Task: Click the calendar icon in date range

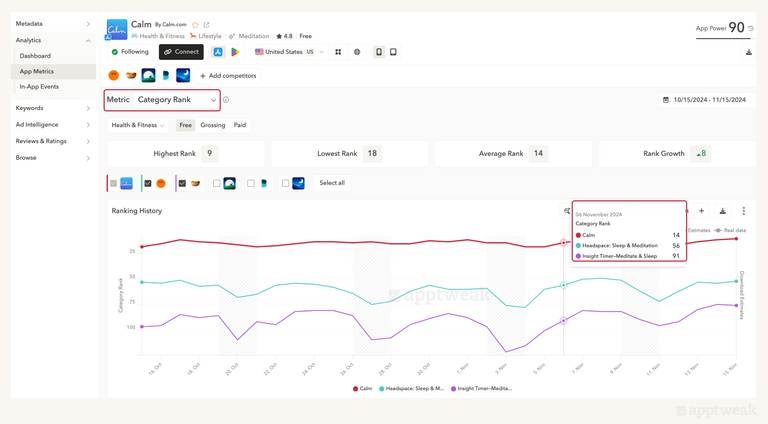Action: [x=666, y=100]
